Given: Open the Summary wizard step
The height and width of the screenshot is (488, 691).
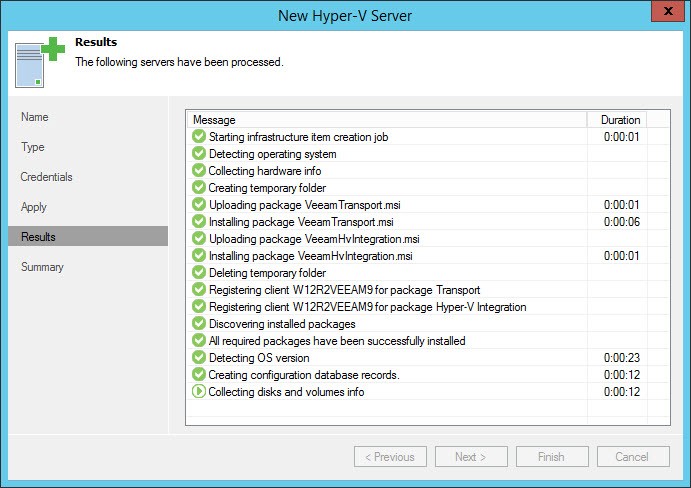Looking at the screenshot, I should point(42,267).
